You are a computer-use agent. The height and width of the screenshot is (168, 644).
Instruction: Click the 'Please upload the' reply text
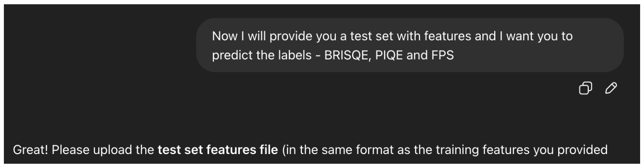103,149
